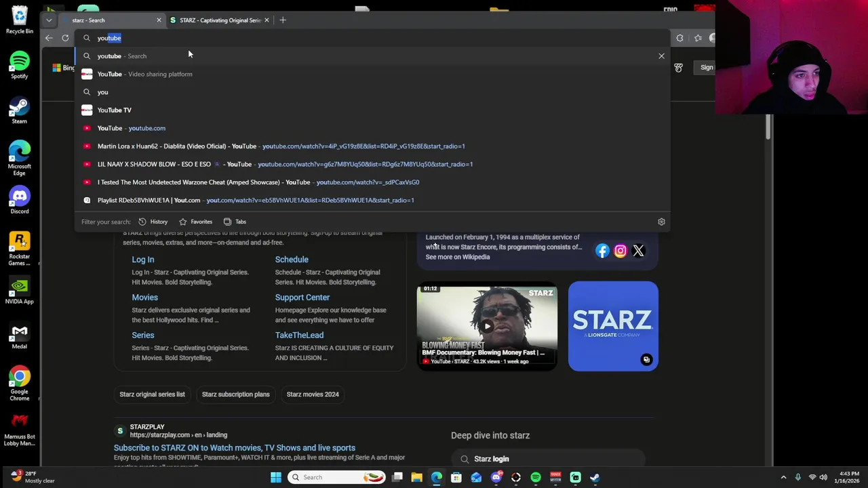Filter address bar search by History

(153, 222)
